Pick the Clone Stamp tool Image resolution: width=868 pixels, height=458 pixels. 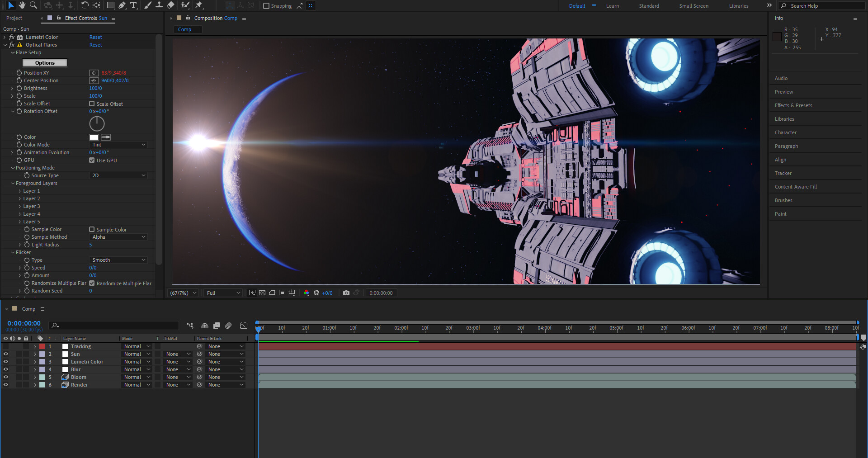coord(159,5)
